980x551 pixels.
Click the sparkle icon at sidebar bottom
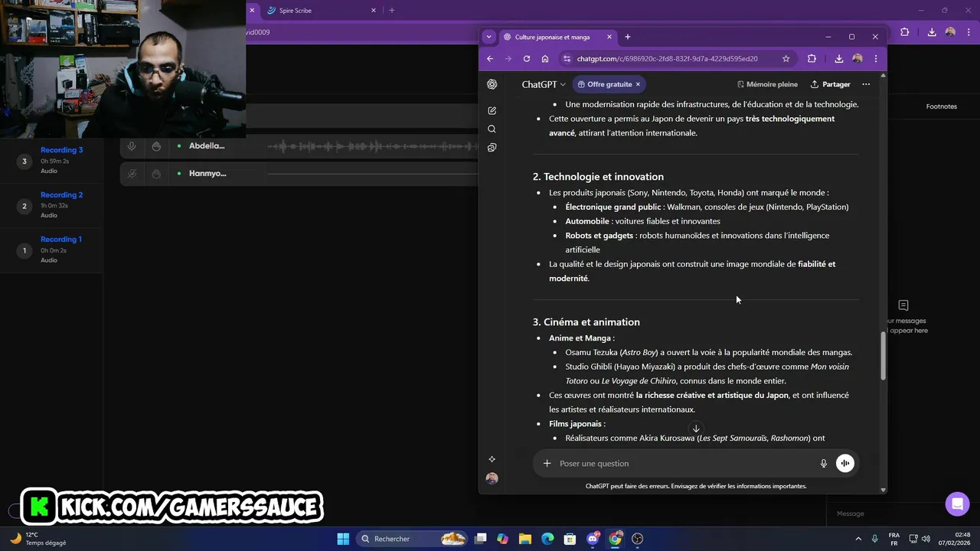click(x=492, y=459)
